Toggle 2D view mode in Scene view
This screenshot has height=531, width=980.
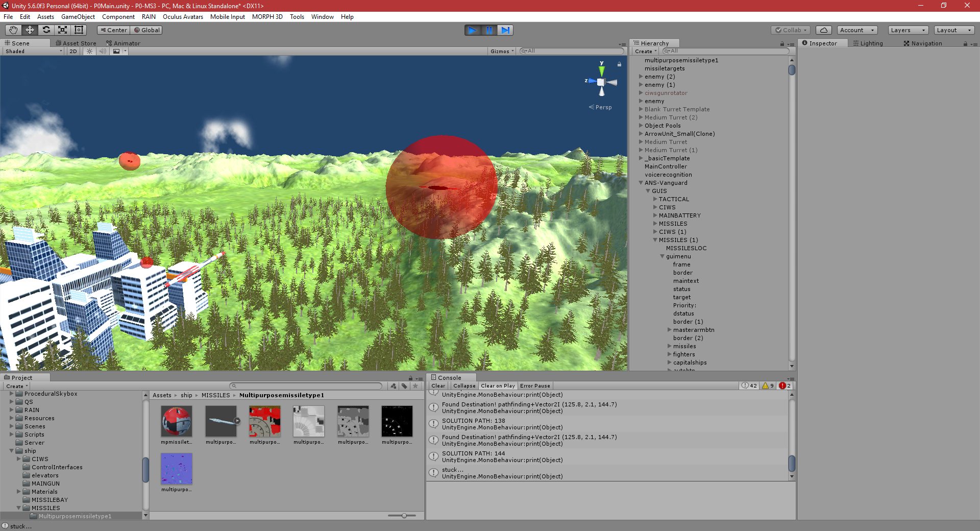tap(73, 51)
